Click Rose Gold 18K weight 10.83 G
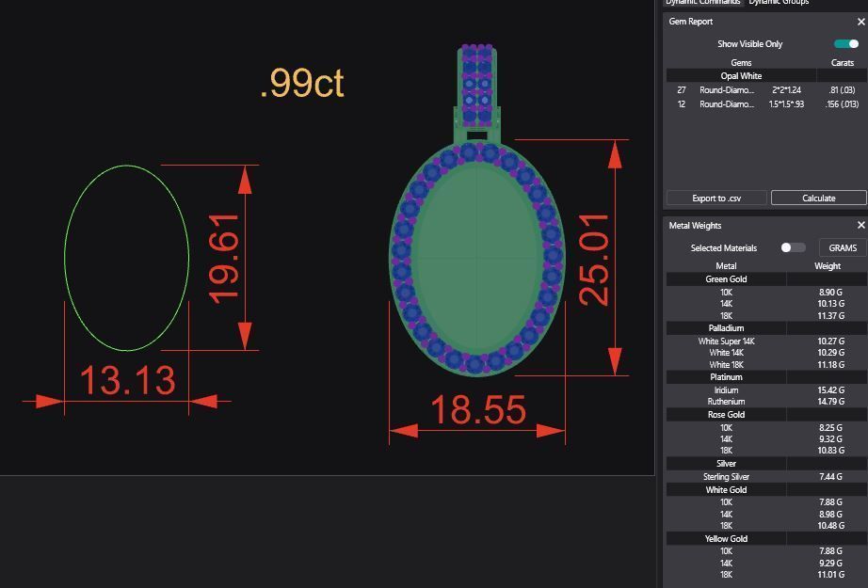This screenshot has width=868, height=588. click(831, 451)
